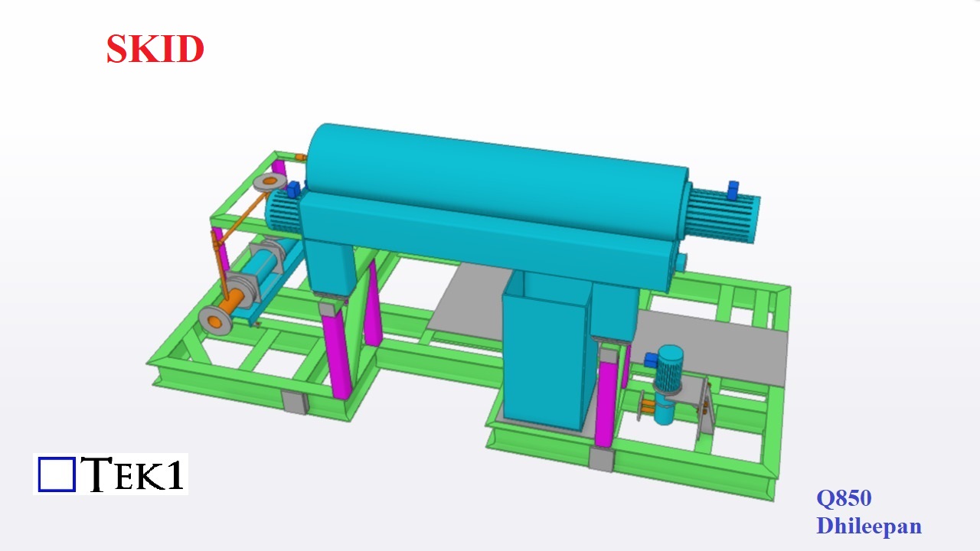Click the Tek1 logo

click(x=112, y=474)
